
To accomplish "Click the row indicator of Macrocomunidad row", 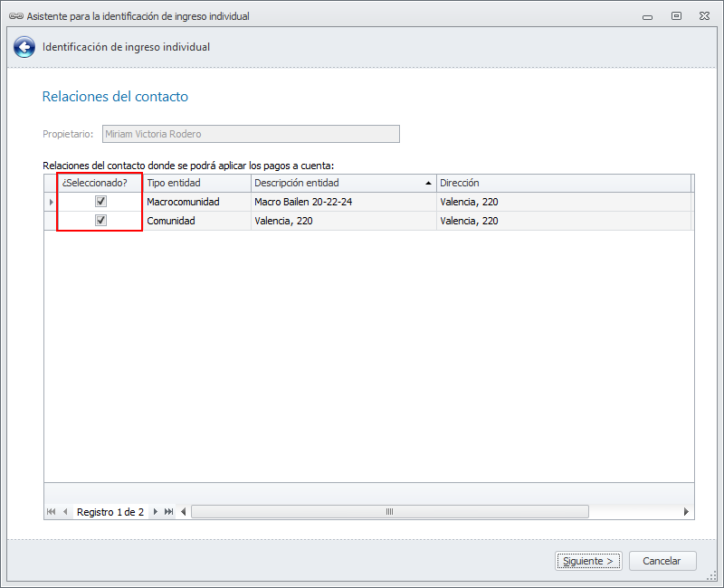I will click(51, 202).
